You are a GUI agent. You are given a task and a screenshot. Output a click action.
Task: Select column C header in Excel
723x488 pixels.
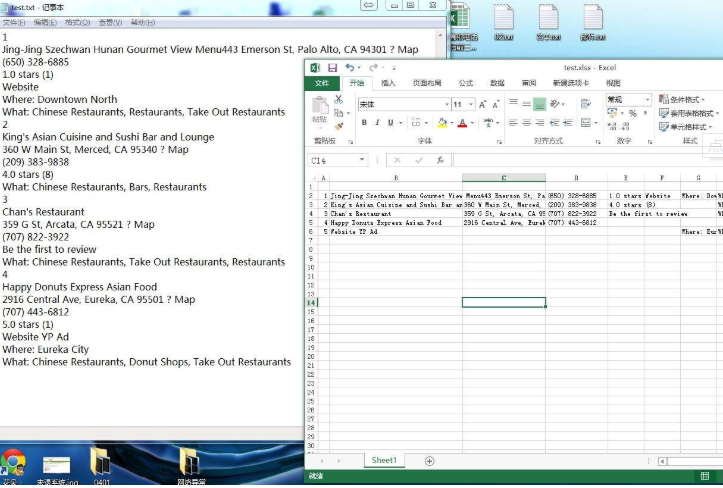tap(504, 178)
